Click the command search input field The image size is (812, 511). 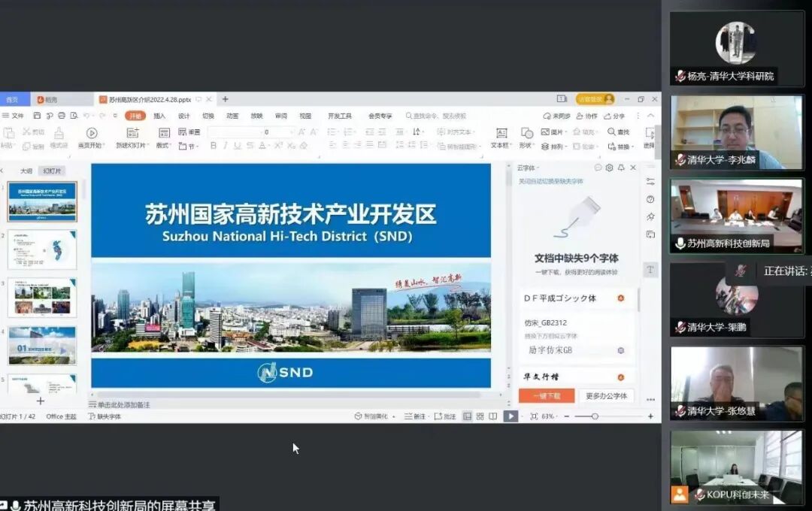click(x=436, y=116)
